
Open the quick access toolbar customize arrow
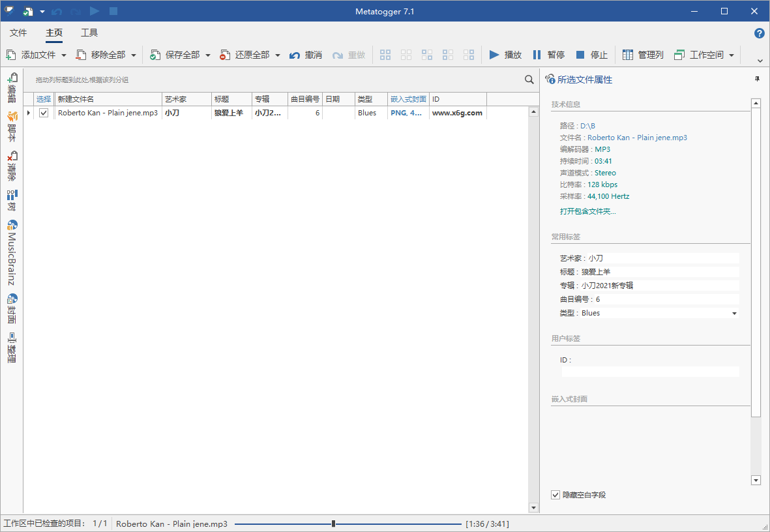pyautogui.click(x=42, y=11)
